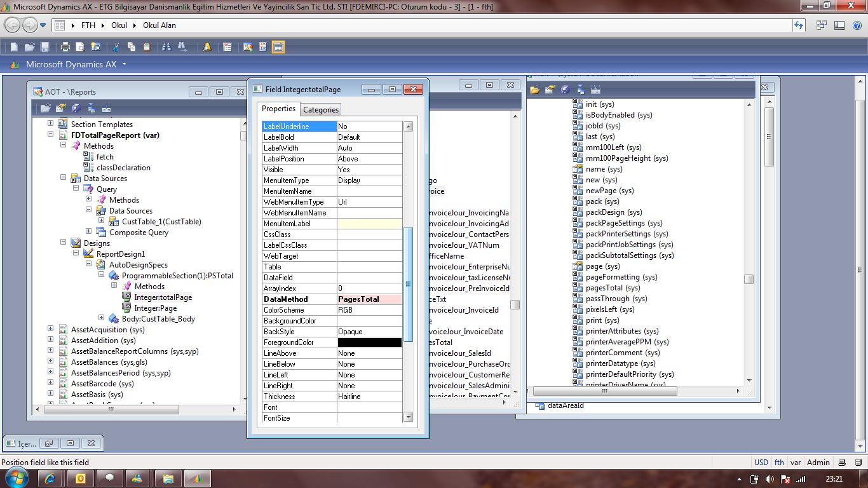Viewport: 868px width, 488px height.
Task: Open the navigation history dropdown arrow
Action: point(43,25)
